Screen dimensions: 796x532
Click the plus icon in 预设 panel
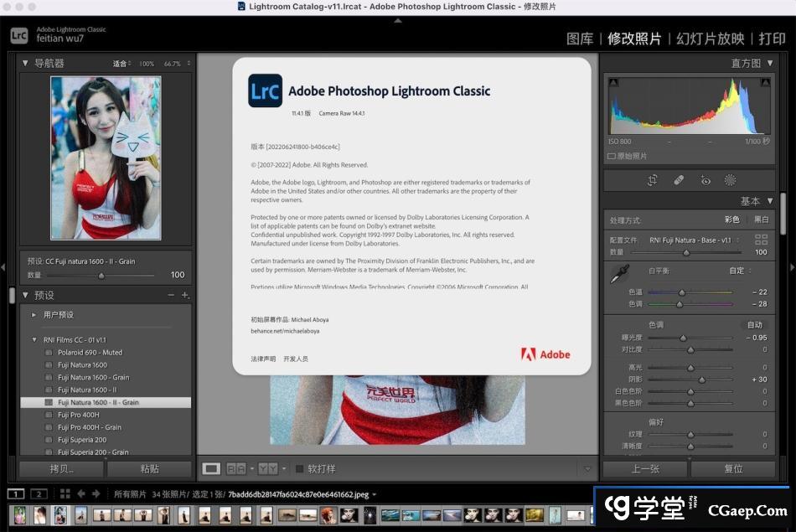[x=185, y=295]
